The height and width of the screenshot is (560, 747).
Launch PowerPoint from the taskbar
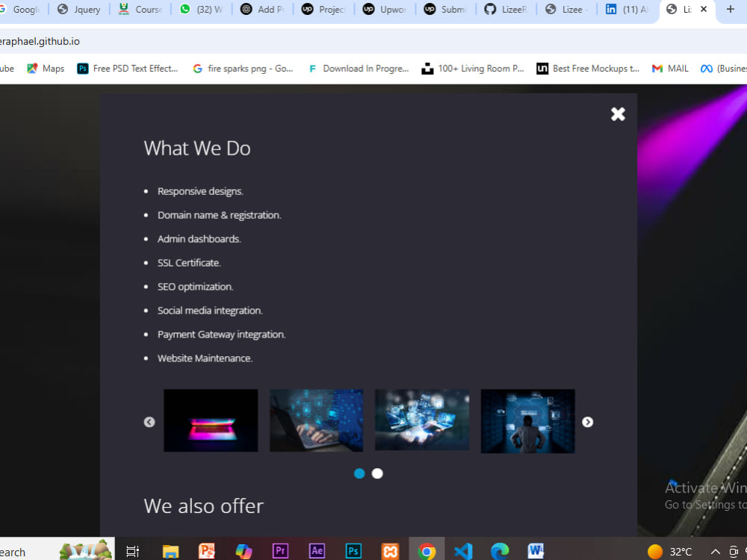click(207, 552)
